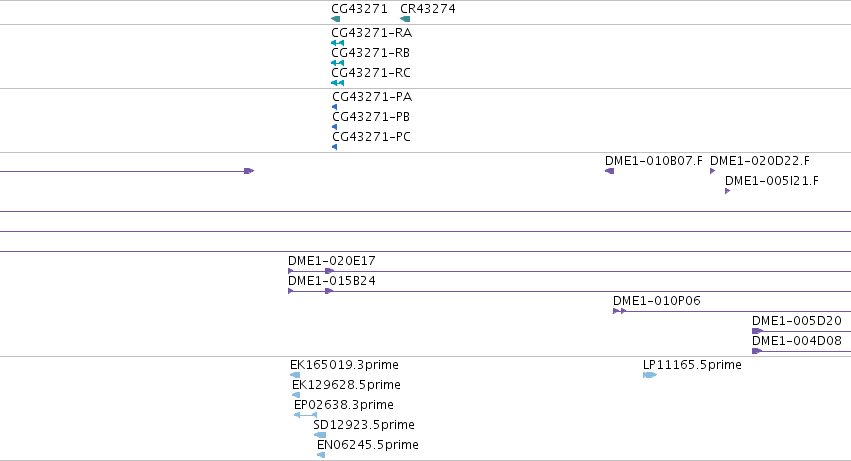Select transcript CG43271-RC label
851x461 pixels.
[371, 73]
